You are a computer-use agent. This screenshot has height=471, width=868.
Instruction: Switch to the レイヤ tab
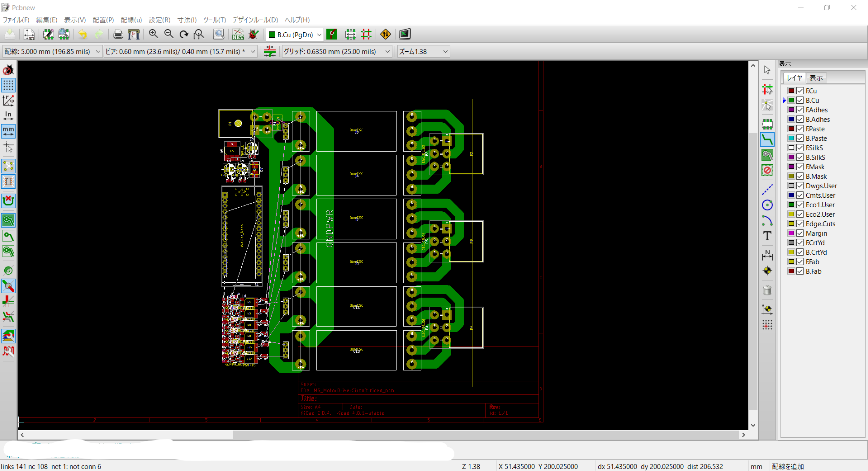pos(794,78)
